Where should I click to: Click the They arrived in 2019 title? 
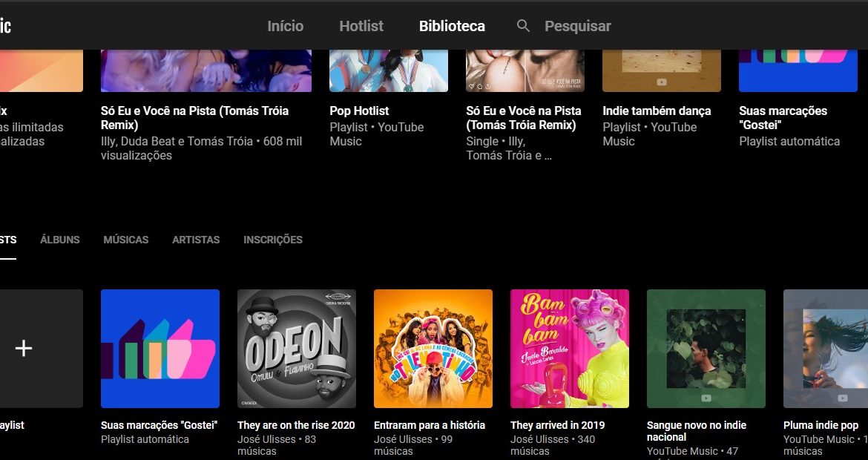557,425
